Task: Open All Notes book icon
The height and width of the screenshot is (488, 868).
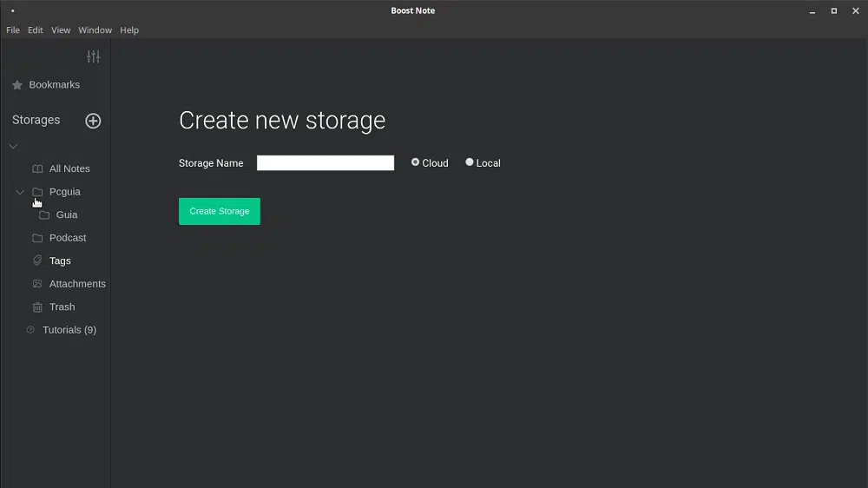Action: click(37, 168)
